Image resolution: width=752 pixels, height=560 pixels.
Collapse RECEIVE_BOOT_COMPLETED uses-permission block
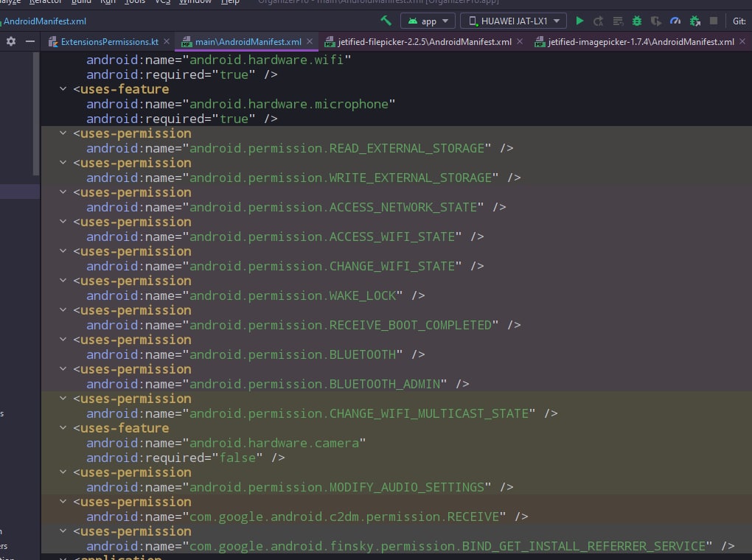(63, 309)
